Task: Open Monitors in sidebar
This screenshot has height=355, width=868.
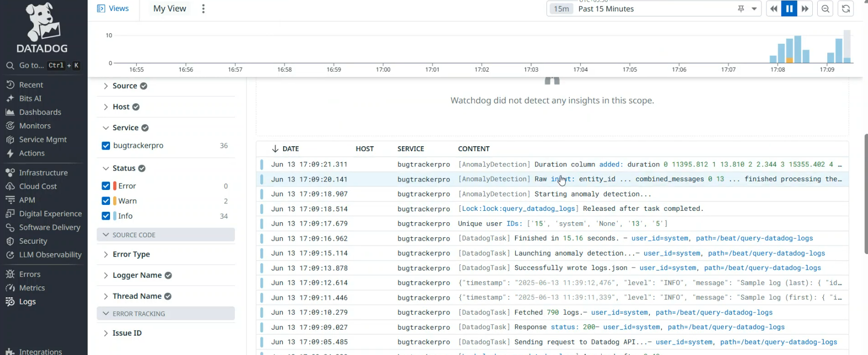Action: [x=35, y=126]
